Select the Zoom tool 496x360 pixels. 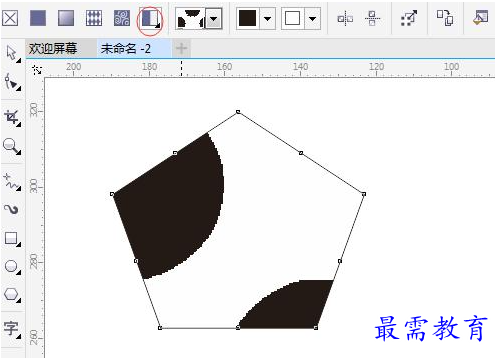(12, 146)
